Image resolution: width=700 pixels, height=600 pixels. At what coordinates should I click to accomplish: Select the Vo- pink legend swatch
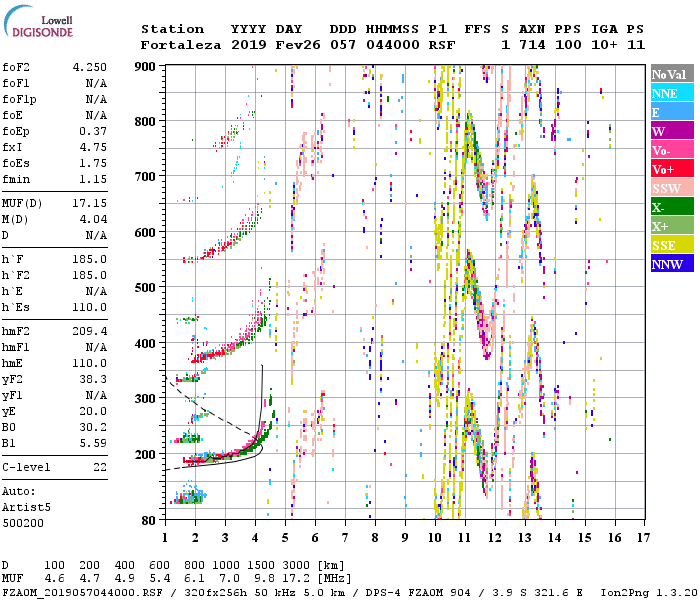[672, 150]
